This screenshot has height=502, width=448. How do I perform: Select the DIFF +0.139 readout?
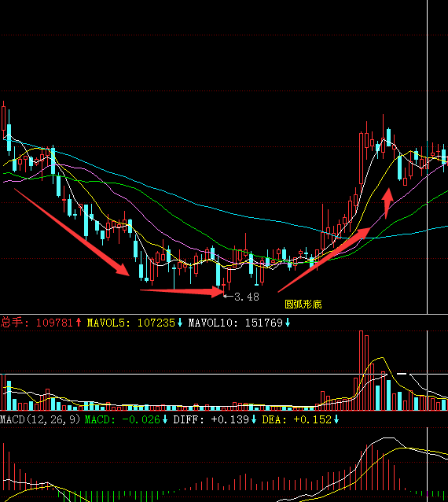tap(211, 419)
